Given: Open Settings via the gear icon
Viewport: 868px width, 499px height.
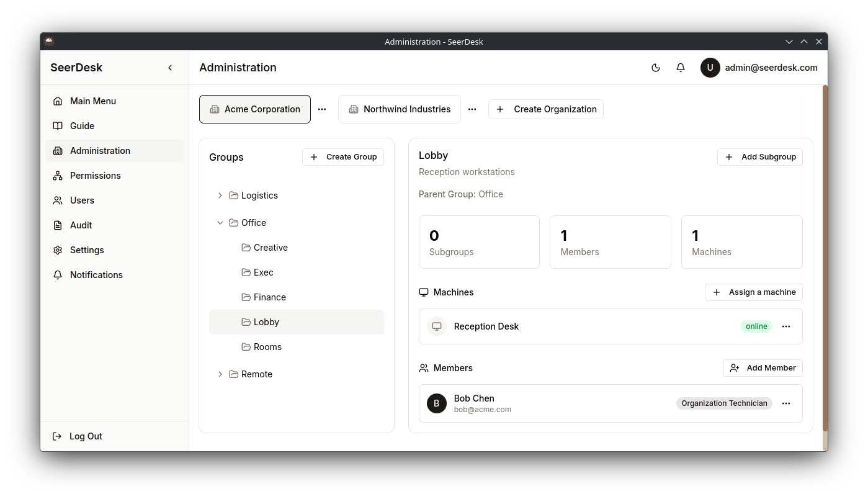Looking at the screenshot, I should coord(58,249).
